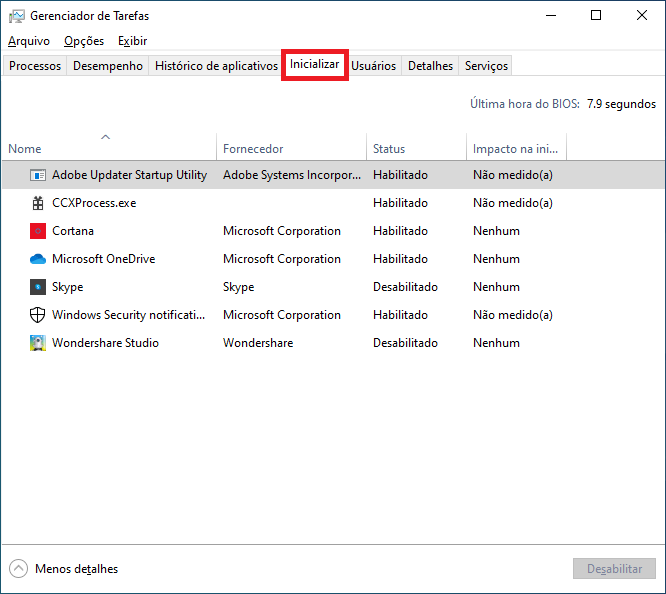Open the Arquivo menu
The width and height of the screenshot is (666, 594).
[x=29, y=41]
